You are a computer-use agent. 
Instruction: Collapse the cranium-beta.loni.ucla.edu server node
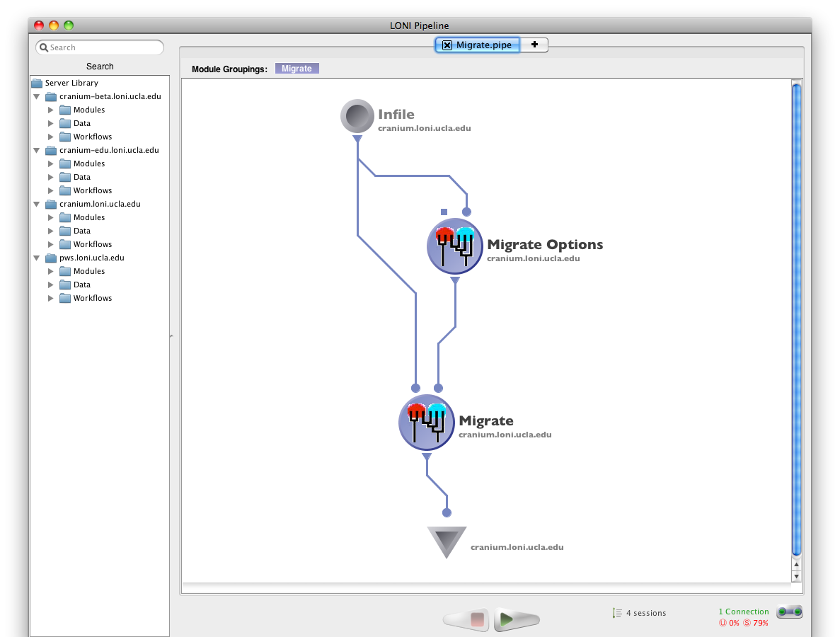point(36,97)
